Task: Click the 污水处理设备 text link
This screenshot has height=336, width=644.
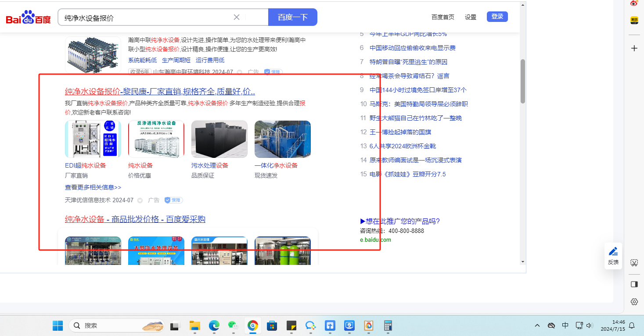Action: click(210, 165)
